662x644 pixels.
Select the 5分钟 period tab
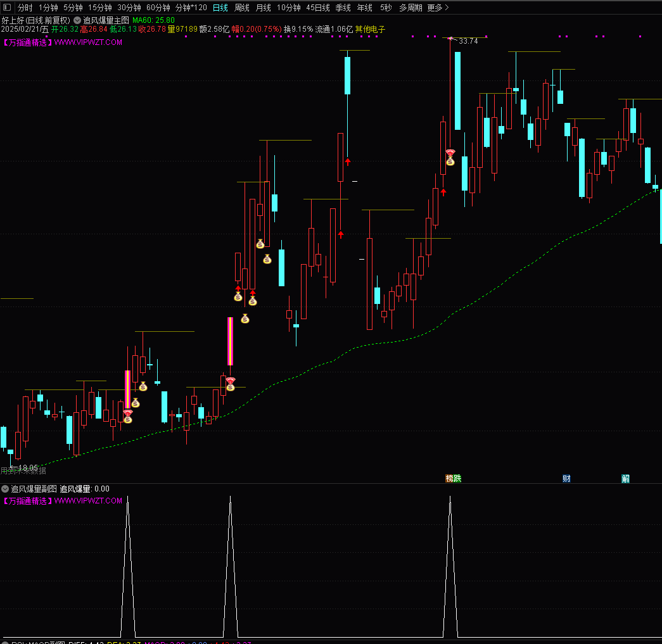[x=73, y=8]
